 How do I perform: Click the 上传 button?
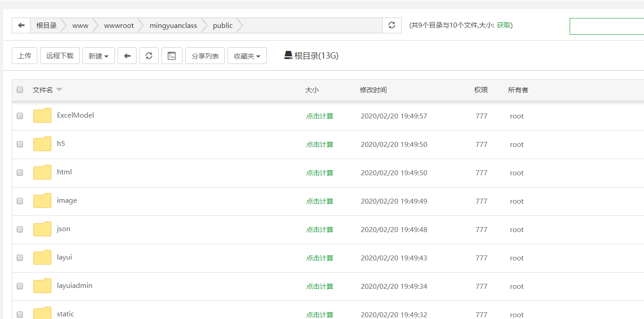point(24,56)
